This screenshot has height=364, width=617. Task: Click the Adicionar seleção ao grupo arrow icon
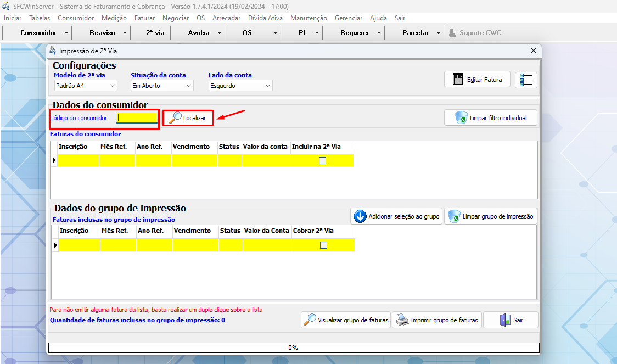[x=360, y=216]
